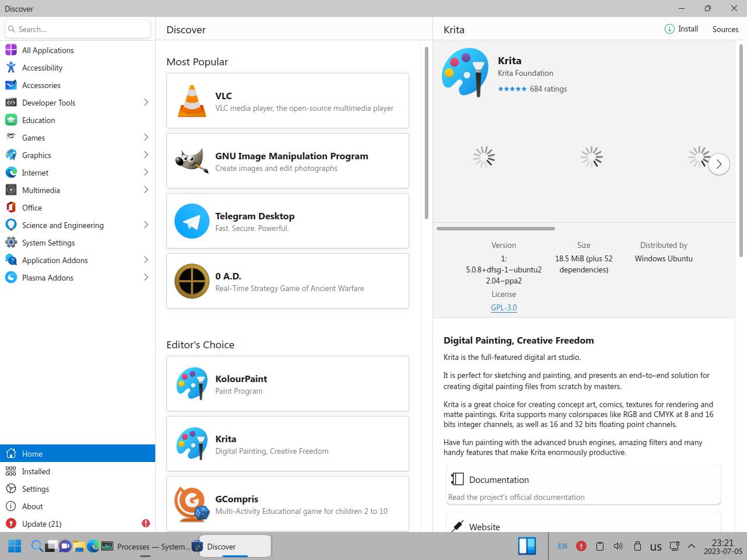This screenshot has width=747, height=560.
Task: Open taskbar search magnifier
Action: tap(36, 547)
